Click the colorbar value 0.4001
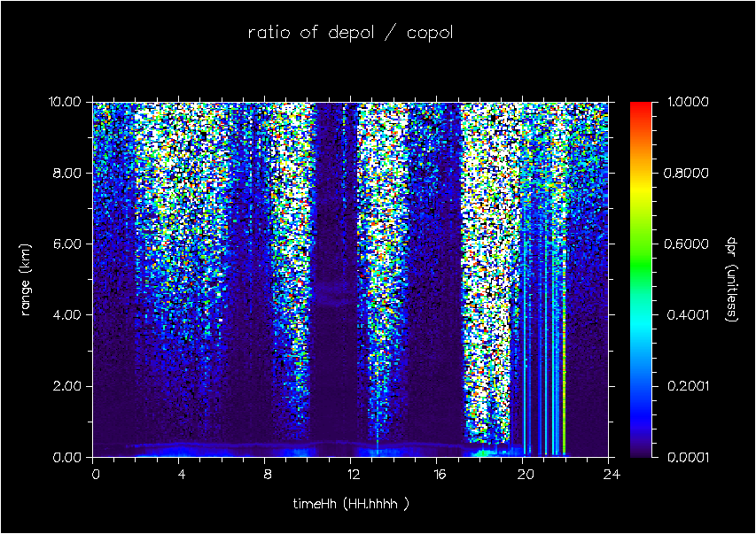Viewport: 756px width, 534px height. (688, 314)
